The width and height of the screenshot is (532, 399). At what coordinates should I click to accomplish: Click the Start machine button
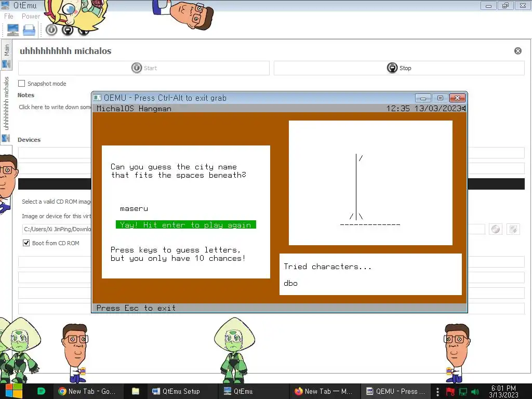point(144,68)
